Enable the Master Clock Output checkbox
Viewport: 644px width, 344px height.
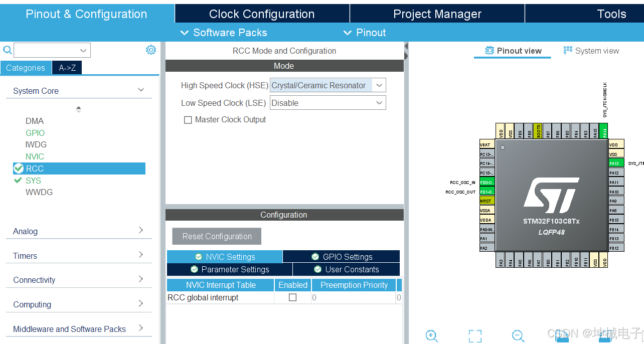[x=188, y=120]
